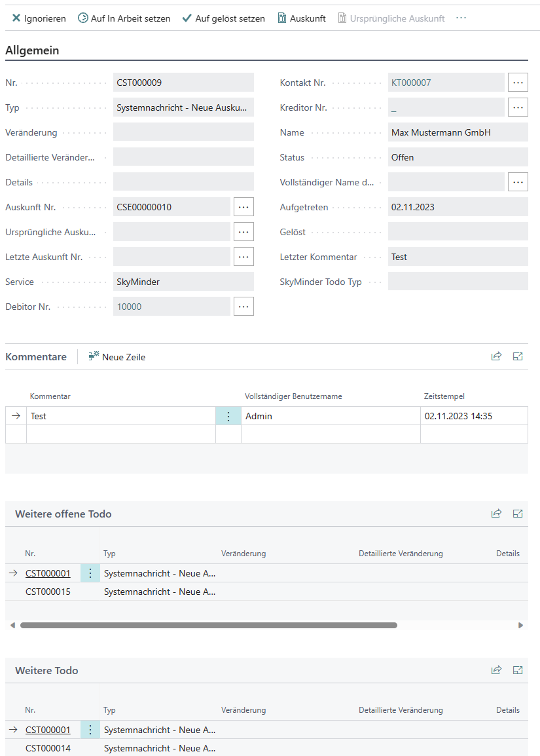Share the Weitere Todo list
The image size is (540, 756).
click(496, 671)
